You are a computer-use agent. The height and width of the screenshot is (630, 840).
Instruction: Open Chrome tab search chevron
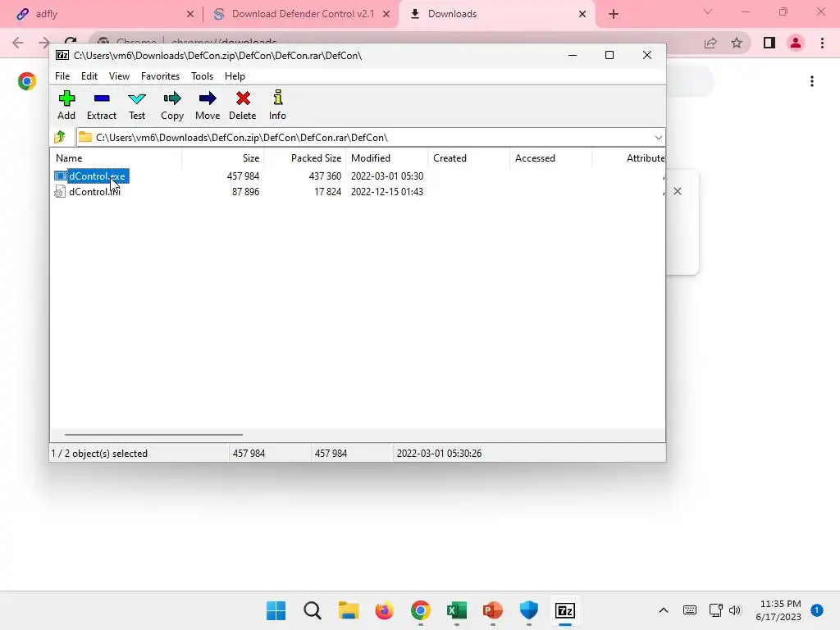tap(708, 11)
